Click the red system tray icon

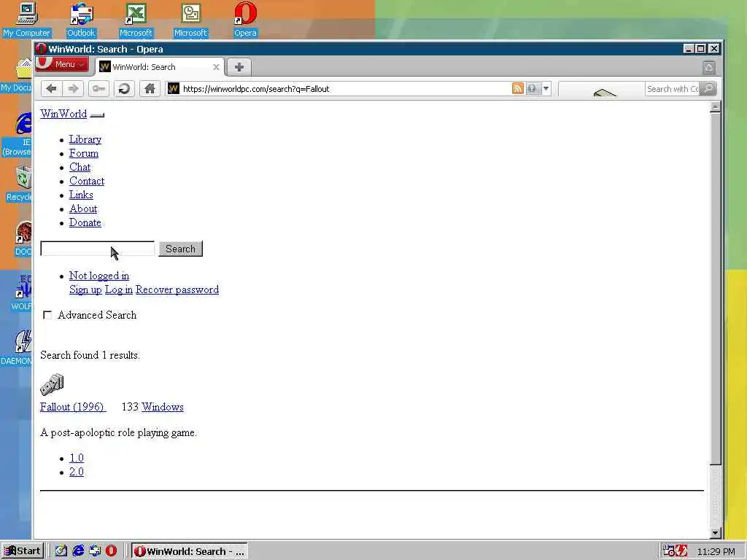pyautogui.click(x=681, y=551)
